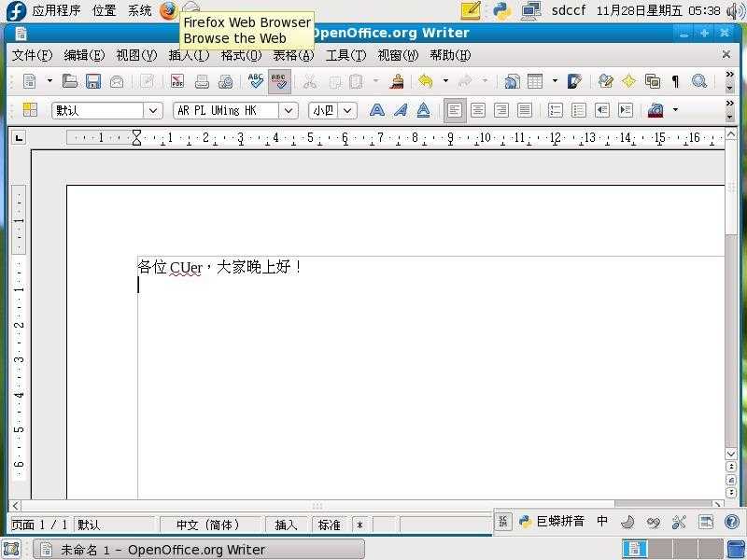Switch to 未命名 1 - OpenOffice.org Writer taskbar button
Image resolution: width=747 pixels, height=560 pixels.
pos(199,550)
